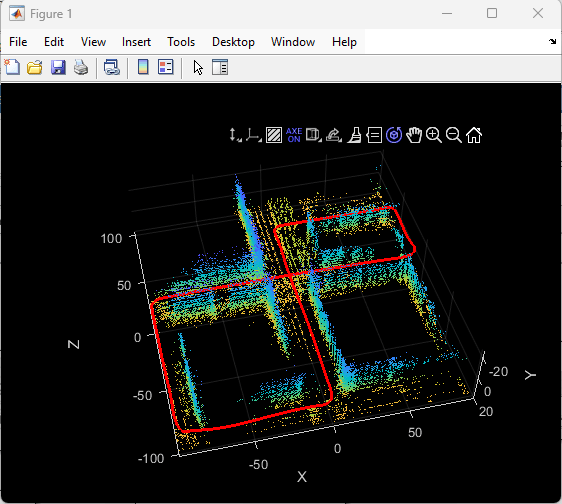This screenshot has width=562, height=504.
Task: Open the View menu
Action: [93, 42]
